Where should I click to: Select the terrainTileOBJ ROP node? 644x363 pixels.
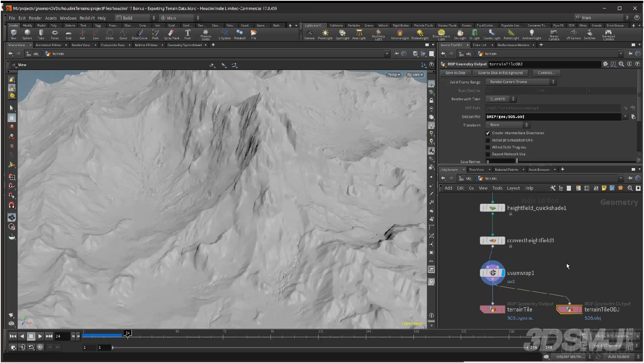(569, 309)
